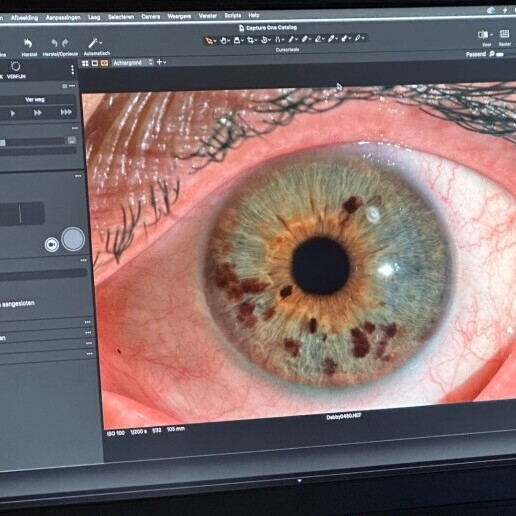516x516 pixels.
Task: Open the Venster menu
Action: 208,16
